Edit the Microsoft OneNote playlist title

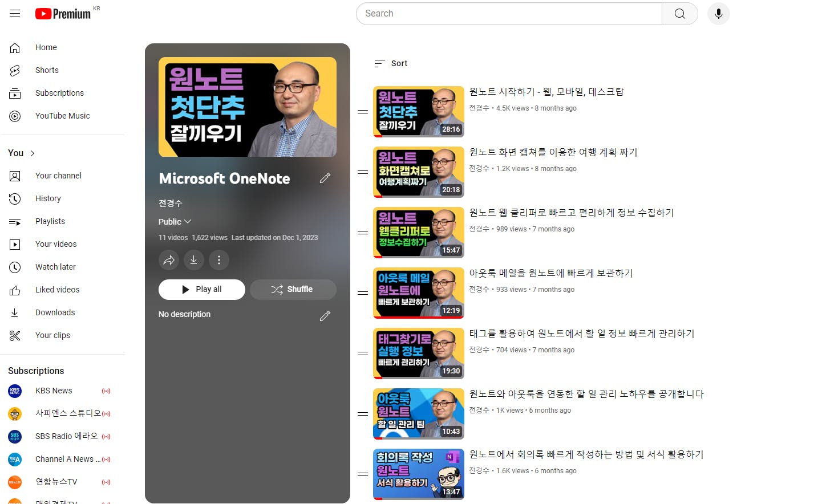(325, 178)
